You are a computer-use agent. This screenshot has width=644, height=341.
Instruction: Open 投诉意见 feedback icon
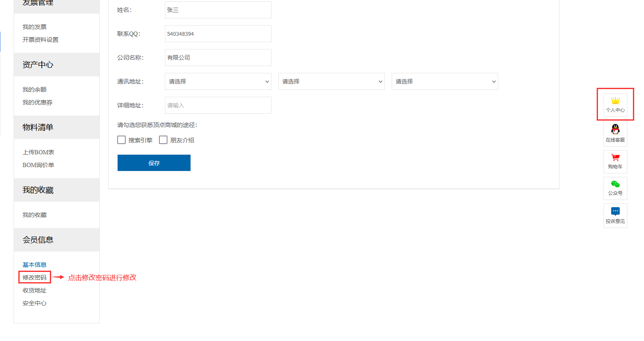point(615,215)
